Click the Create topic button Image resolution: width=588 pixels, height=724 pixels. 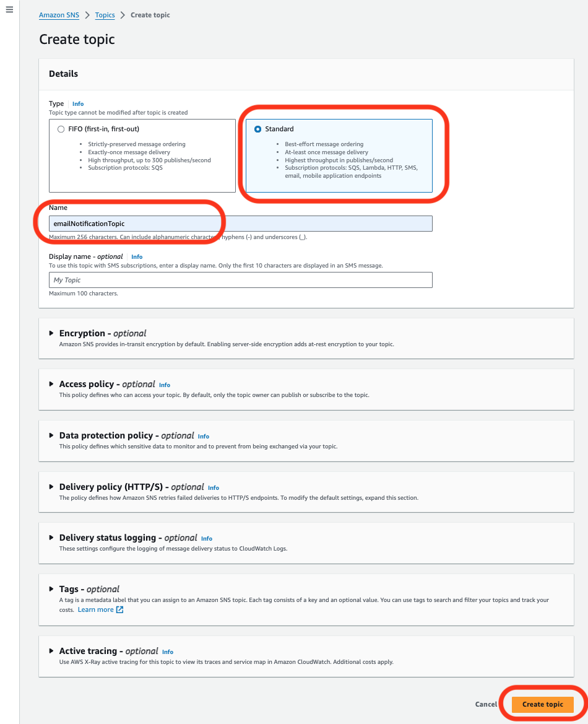click(543, 704)
